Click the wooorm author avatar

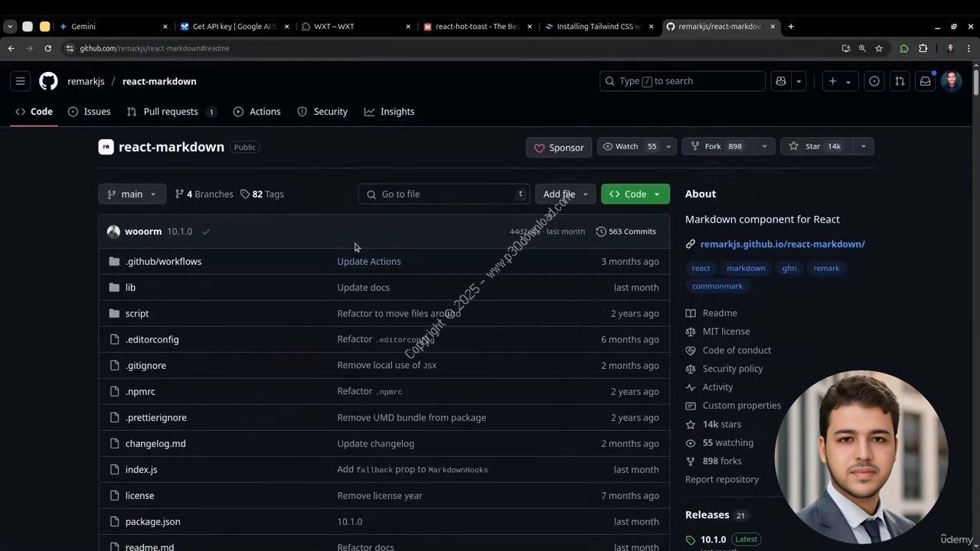[x=113, y=231]
